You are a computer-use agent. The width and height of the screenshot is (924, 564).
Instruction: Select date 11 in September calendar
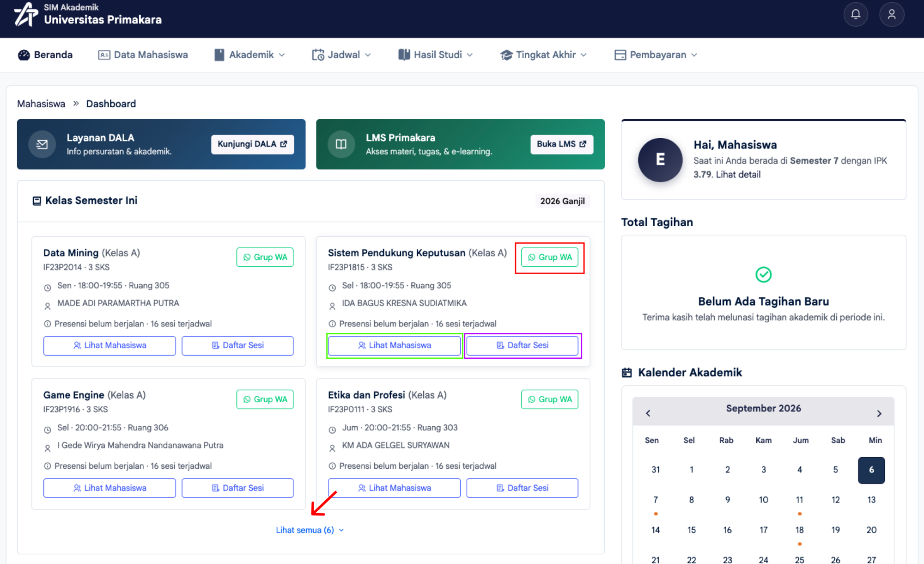tap(799, 500)
